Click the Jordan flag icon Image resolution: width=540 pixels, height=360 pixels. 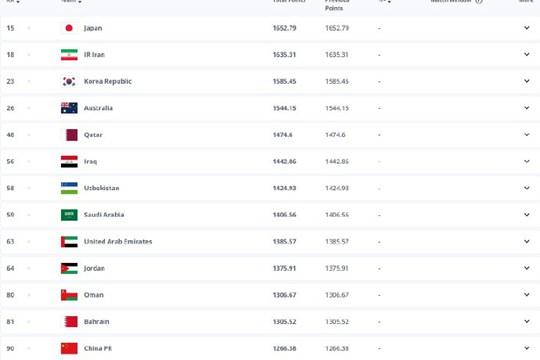[x=69, y=268]
